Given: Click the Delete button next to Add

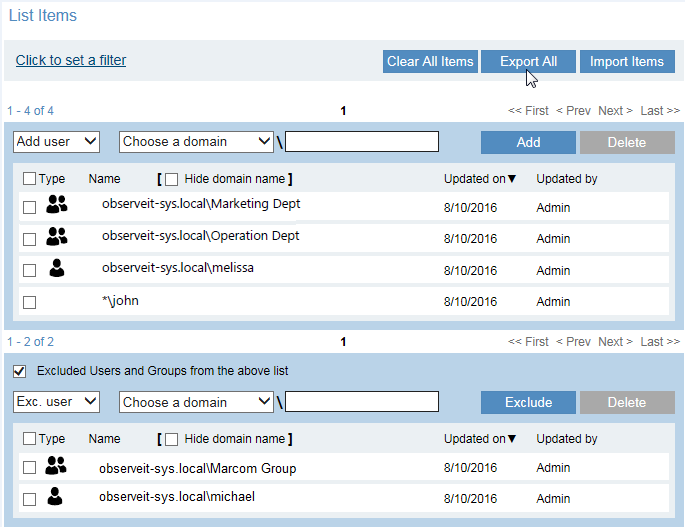Looking at the screenshot, I should point(627,142).
